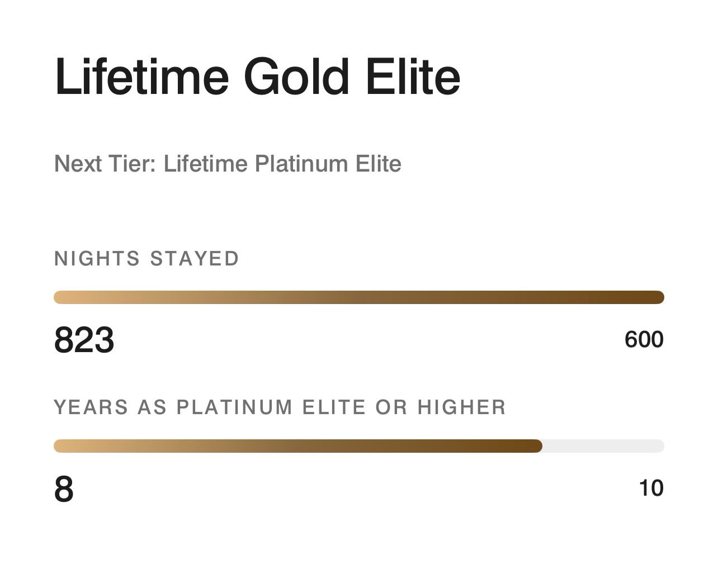Select the 823 nights stayed count
Image resolution: width=718 pixels, height=588 pixels.
(x=84, y=340)
